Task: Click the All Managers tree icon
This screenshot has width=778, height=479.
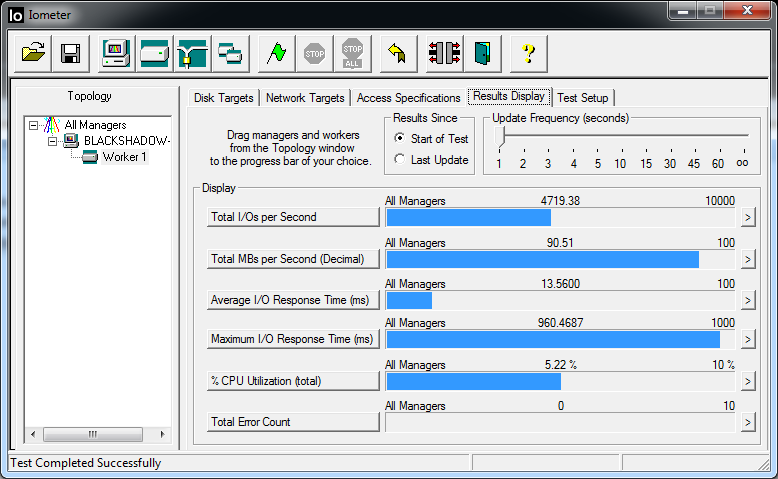Action: tap(52, 125)
